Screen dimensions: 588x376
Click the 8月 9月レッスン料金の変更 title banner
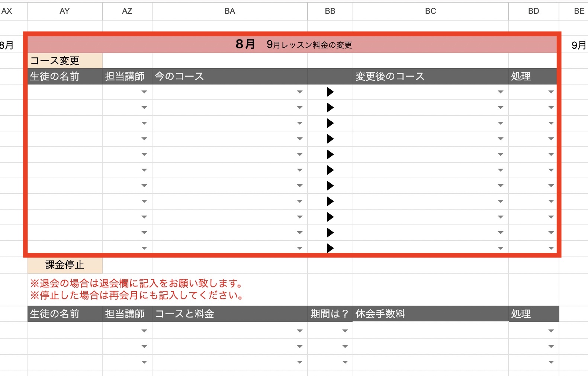[293, 45]
